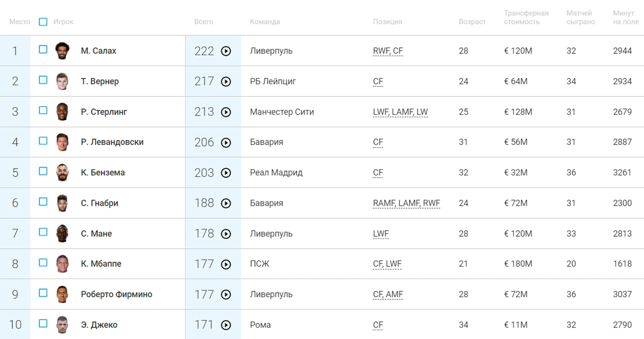644x339 pixels.
Task: Click Р. Левандовски's player photo
Action: coord(62,142)
